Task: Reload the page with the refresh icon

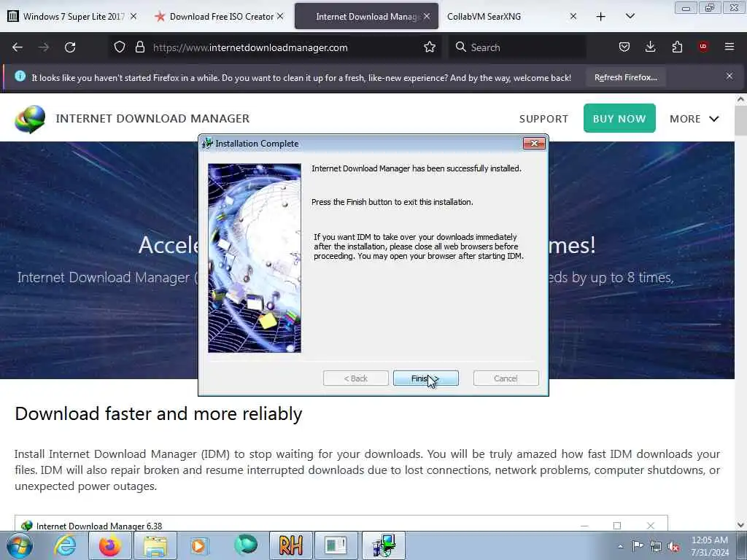Action: 70,47
